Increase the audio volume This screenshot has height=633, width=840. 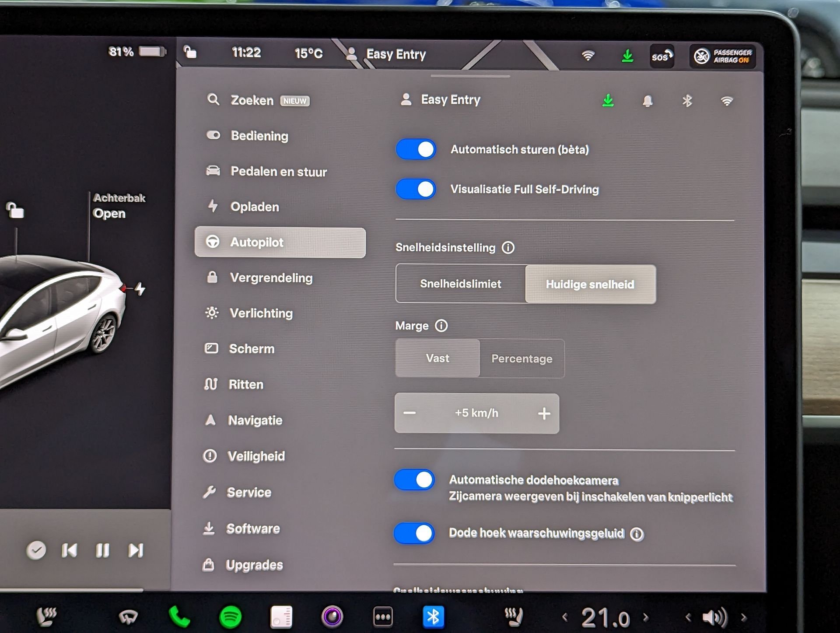[744, 618]
